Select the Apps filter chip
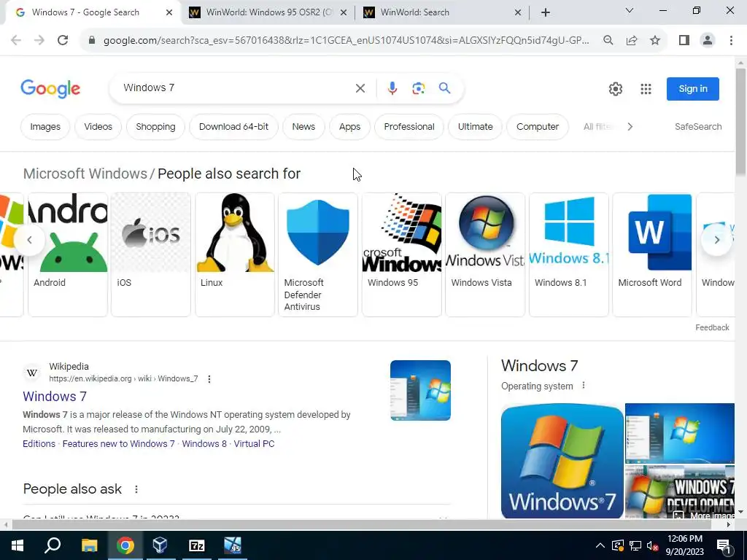This screenshot has width=747, height=560. (349, 127)
